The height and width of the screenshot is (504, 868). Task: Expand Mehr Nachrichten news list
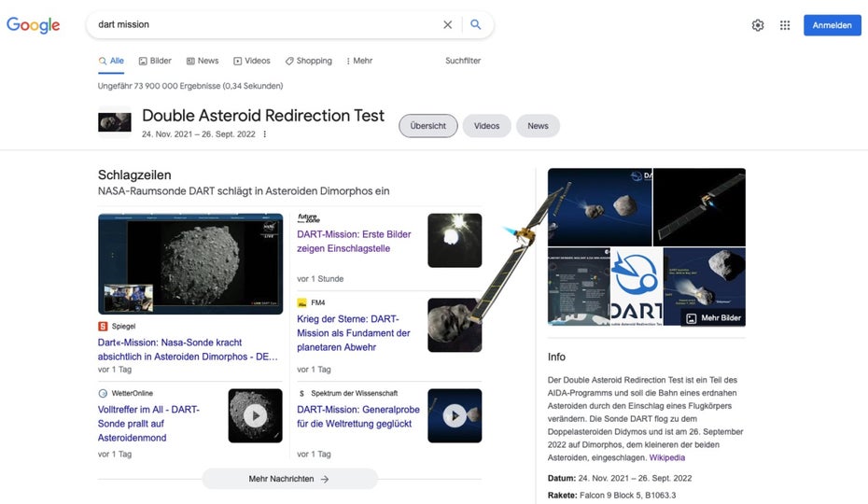coord(289,479)
